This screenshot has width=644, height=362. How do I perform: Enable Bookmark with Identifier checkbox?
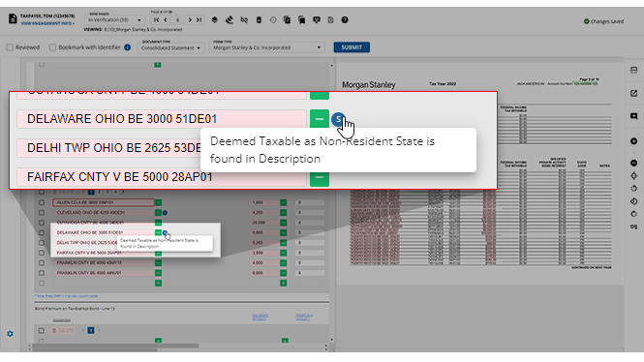point(52,47)
